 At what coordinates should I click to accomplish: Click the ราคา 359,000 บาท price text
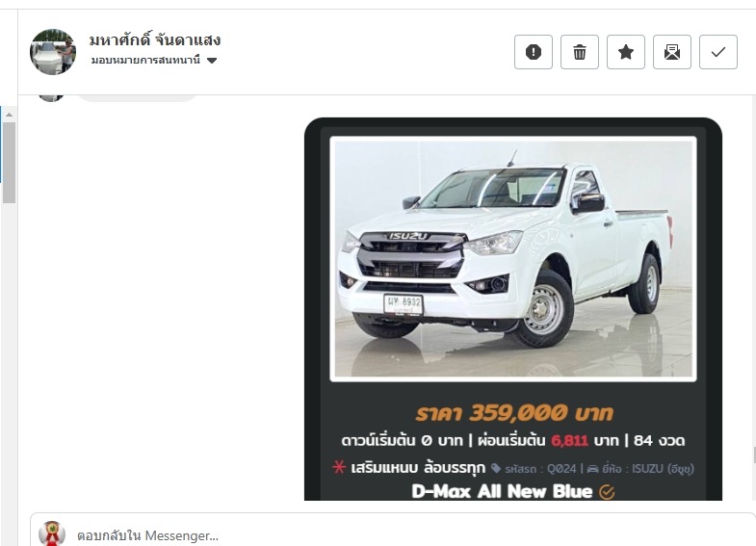coord(514,413)
